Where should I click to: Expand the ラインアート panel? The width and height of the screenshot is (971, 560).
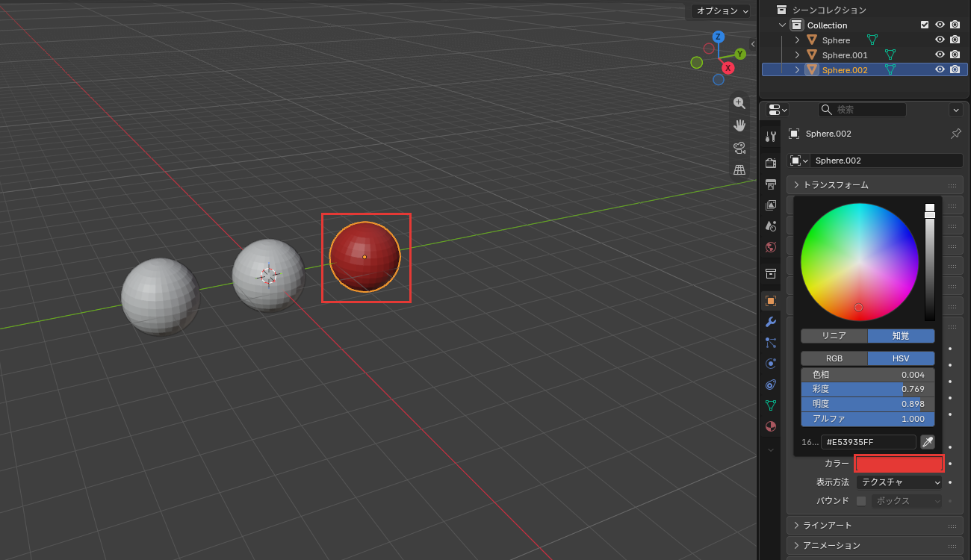click(x=875, y=526)
